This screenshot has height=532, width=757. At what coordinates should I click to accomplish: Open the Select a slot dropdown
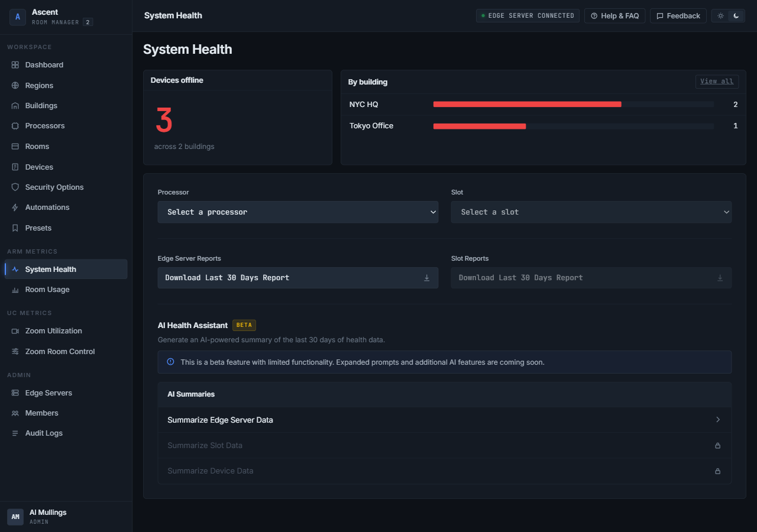point(591,212)
